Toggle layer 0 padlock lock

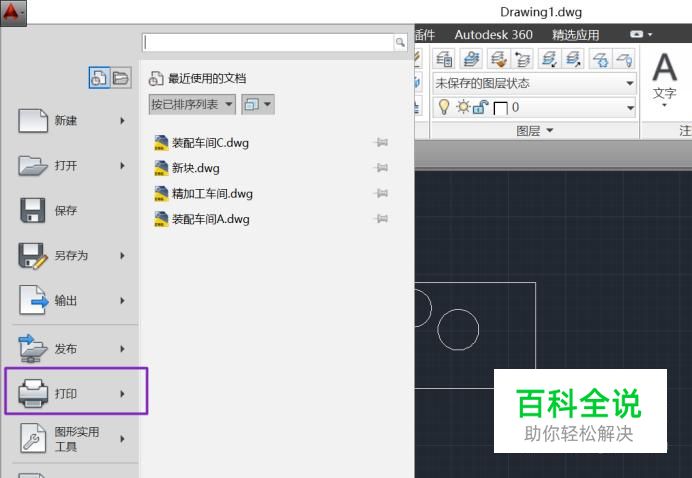pyautogui.click(x=480, y=107)
